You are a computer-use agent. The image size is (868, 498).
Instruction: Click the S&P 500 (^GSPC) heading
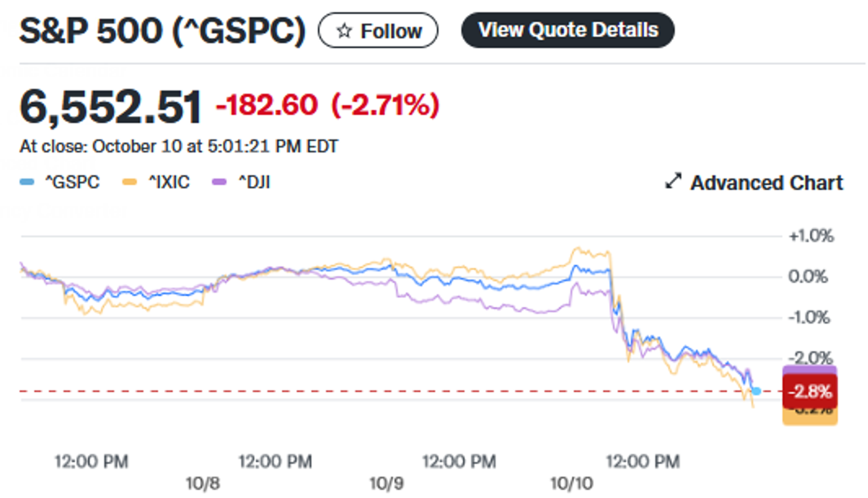point(162,32)
